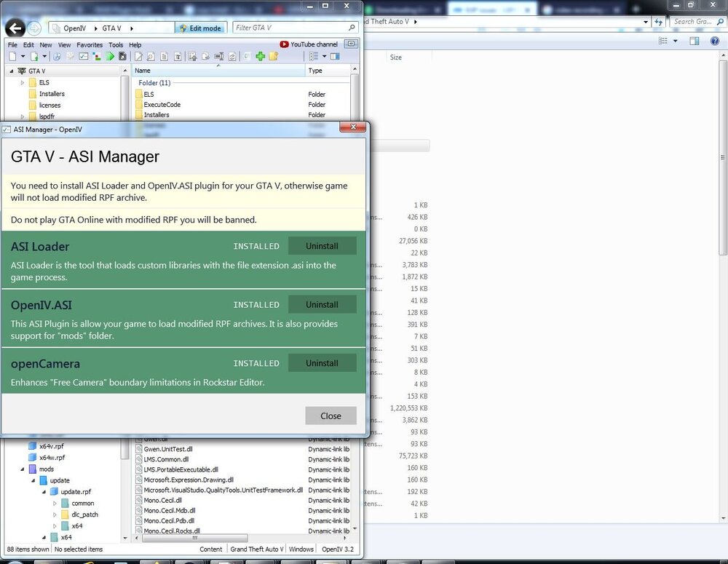Click the checklist toolbar icon

click(x=84, y=56)
